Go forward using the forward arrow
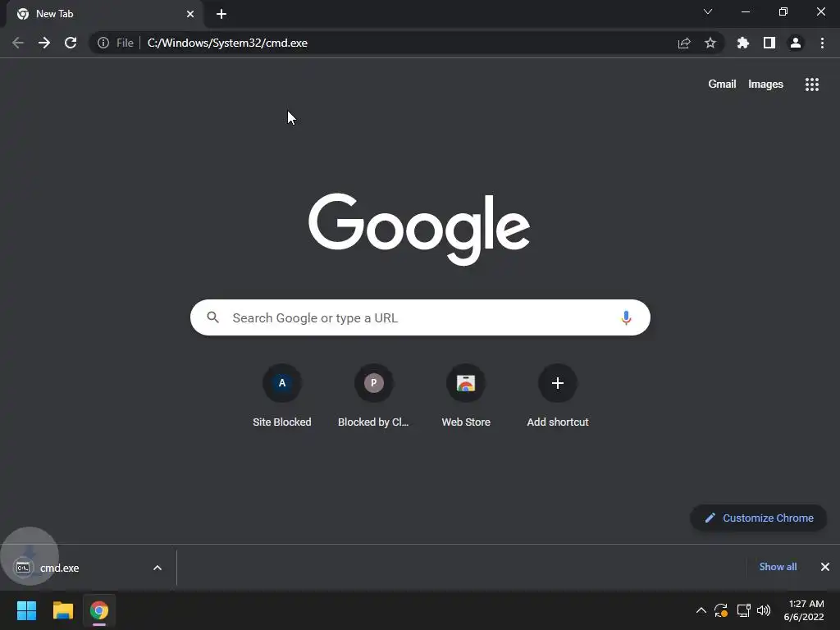The height and width of the screenshot is (630, 840). 44,43
